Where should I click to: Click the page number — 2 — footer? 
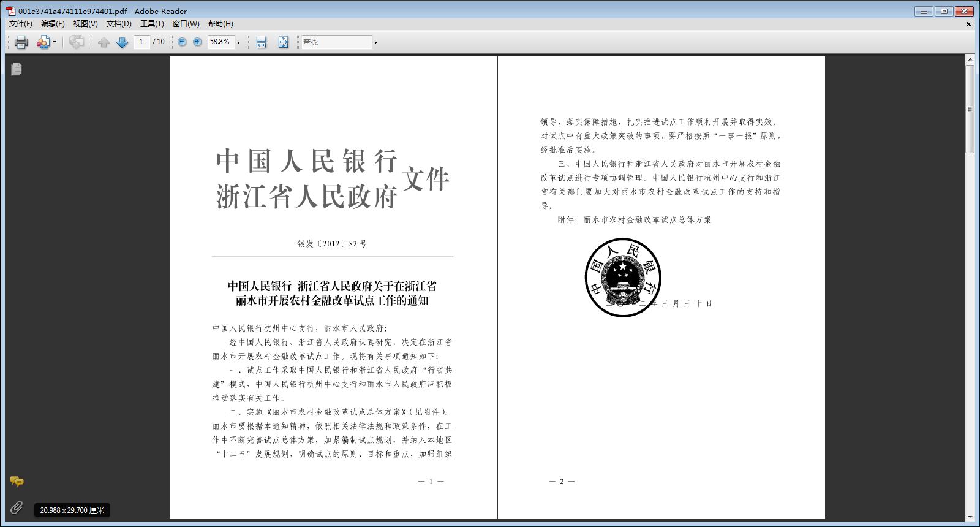[x=562, y=482]
